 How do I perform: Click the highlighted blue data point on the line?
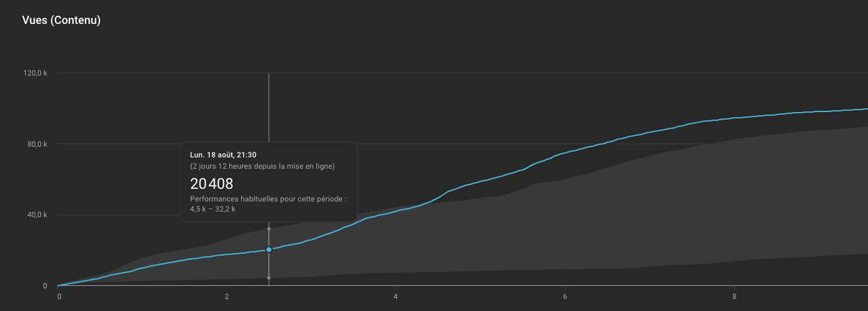pyautogui.click(x=269, y=250)
